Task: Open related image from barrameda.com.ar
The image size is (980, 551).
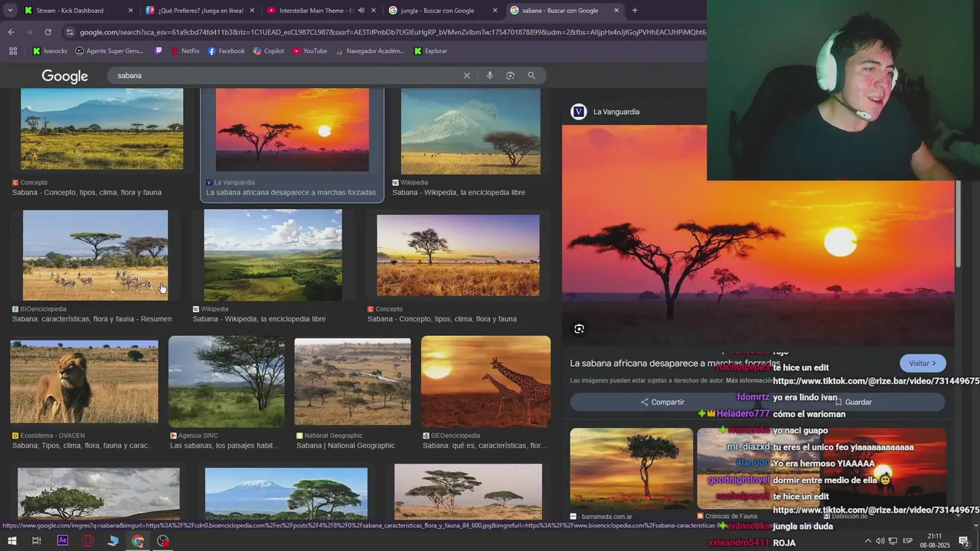Action: (x=632, y=468)
